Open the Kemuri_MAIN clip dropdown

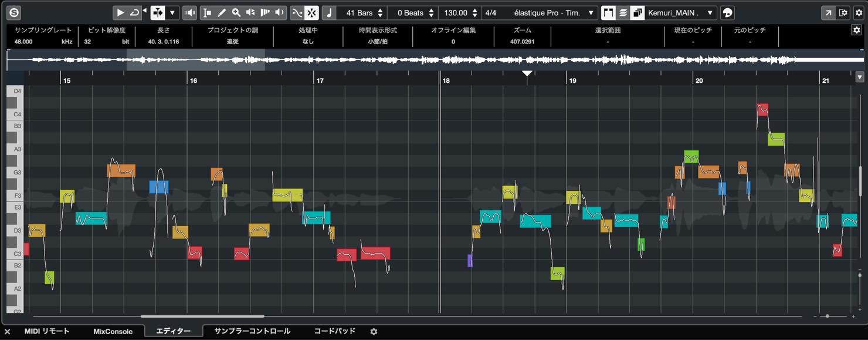(680, 12)
